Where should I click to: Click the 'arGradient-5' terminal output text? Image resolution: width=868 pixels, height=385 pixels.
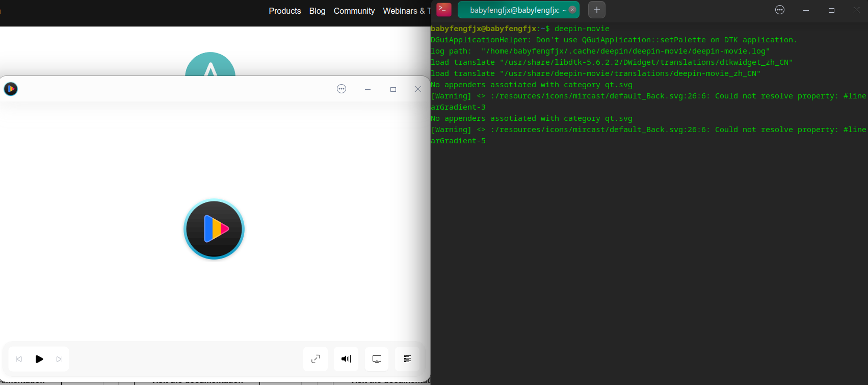[458, 141]
